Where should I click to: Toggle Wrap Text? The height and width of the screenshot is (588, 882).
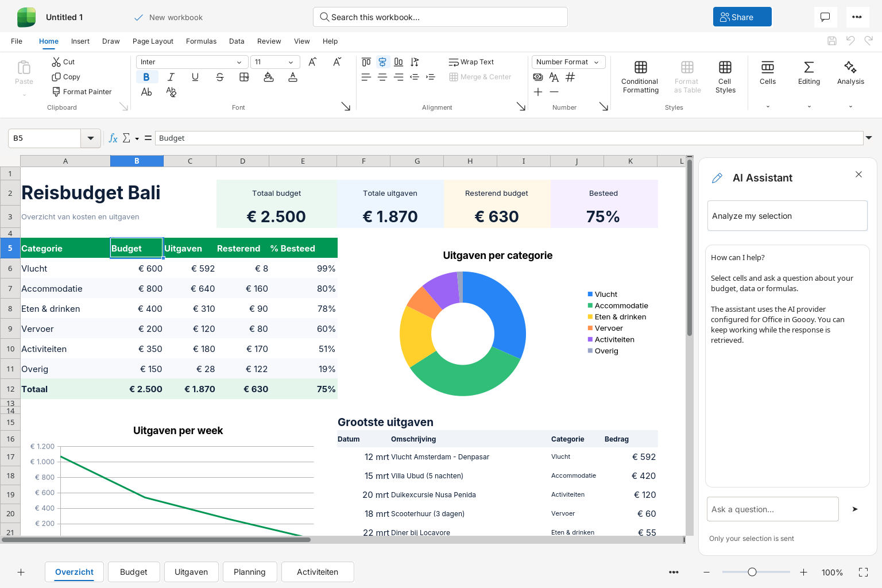pyautogui.click(x=471, y=62)
